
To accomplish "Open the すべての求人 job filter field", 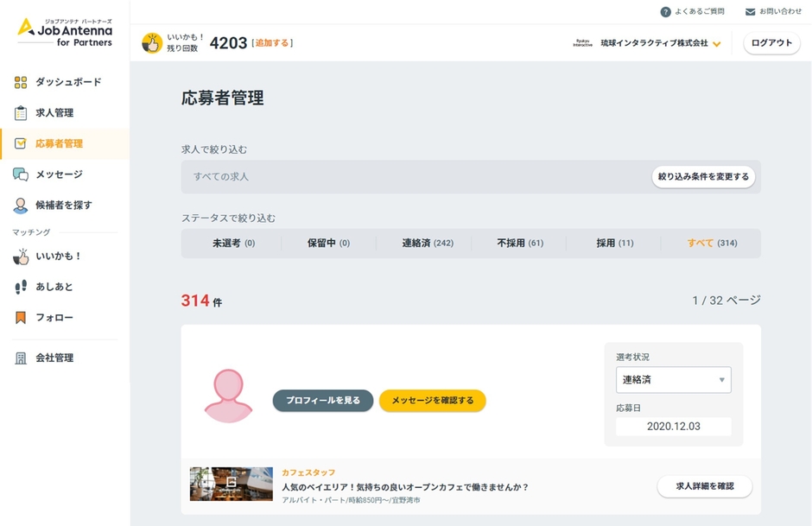I will pos(346,177).
